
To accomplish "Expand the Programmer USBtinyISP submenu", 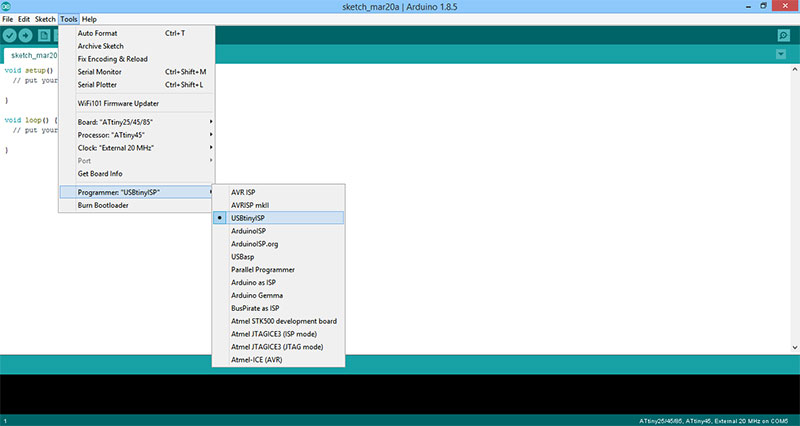I will 137,192.
